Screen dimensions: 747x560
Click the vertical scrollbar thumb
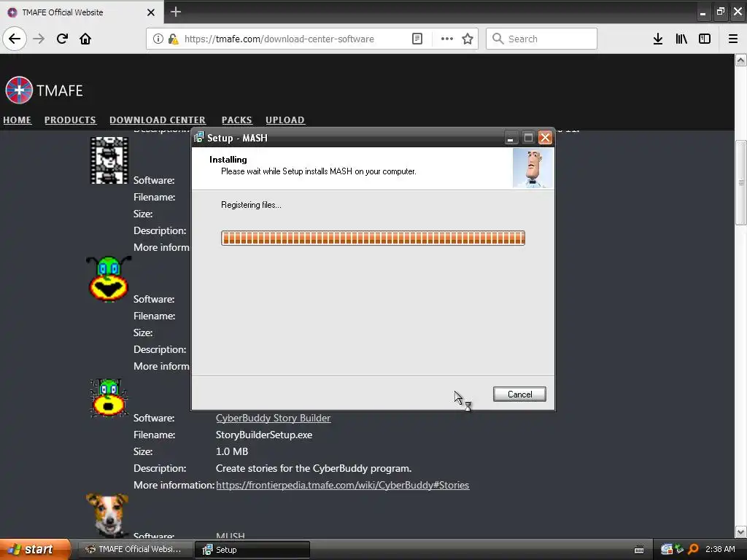[741, 182]
